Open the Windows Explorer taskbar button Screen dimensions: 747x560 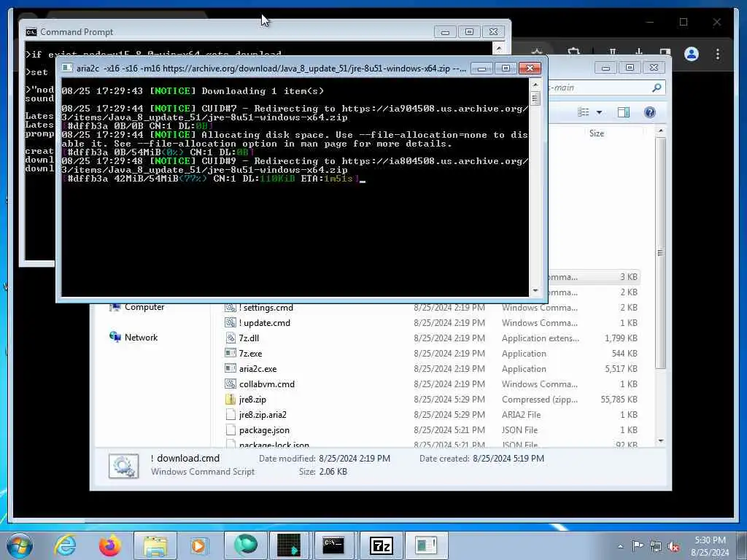155,545
